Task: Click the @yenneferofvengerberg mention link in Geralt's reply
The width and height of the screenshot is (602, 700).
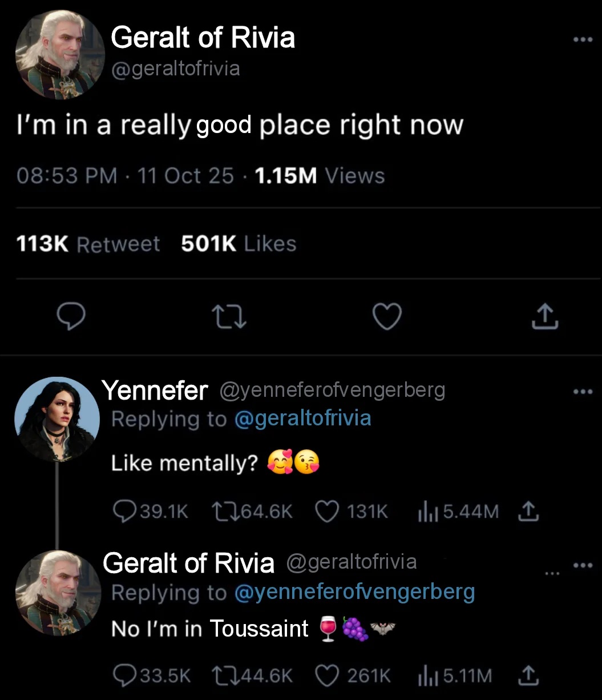Action: click(354, 592)
